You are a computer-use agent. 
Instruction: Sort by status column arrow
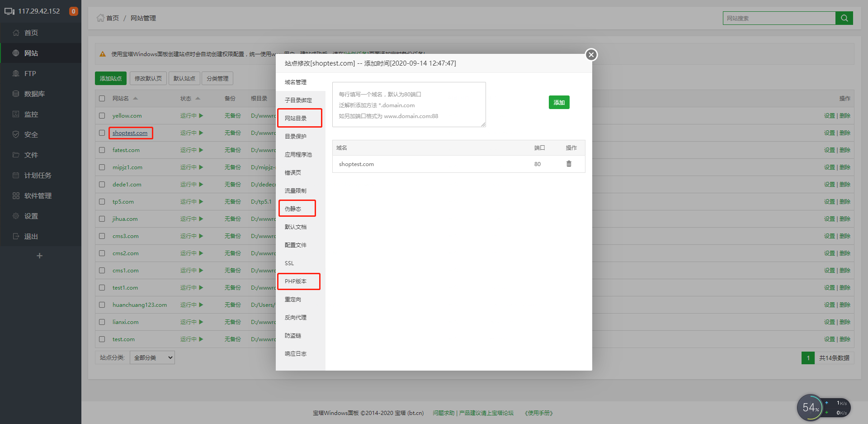(198, 98)
